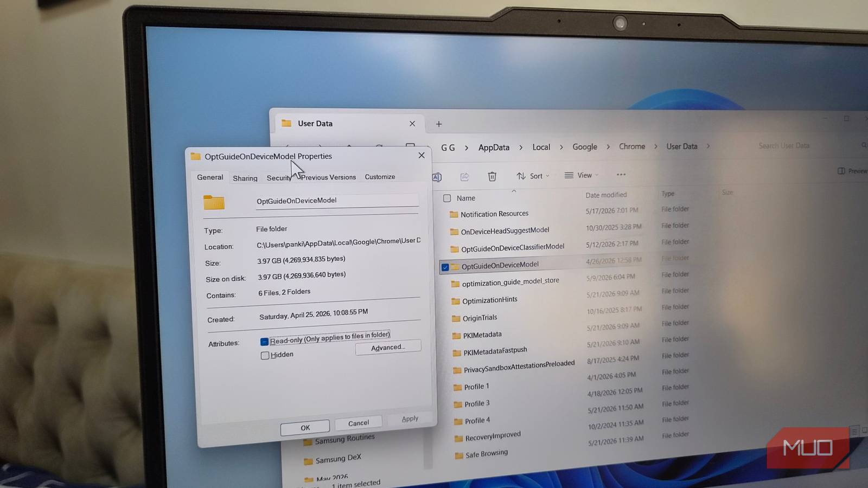Sort by the Date modified column header
Image resolution: width=868 pixels, height=488 pixels.
[x=606, y=195]
